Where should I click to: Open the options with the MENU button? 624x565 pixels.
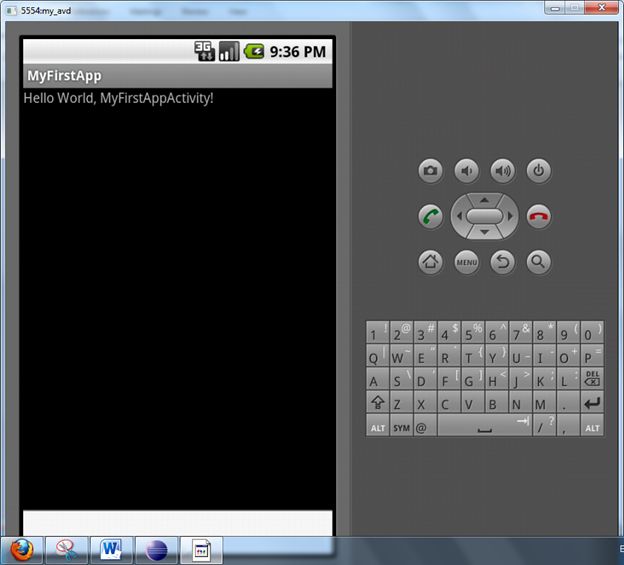point(466,262)
